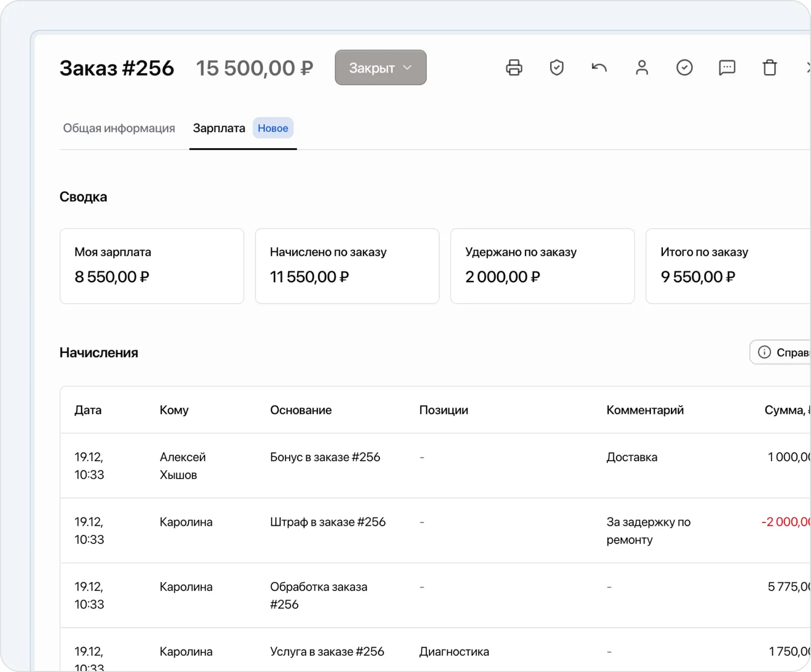Open comments via the chat bubble icon
This screenshot has height=672, width=811.
[x=727, y=67]
